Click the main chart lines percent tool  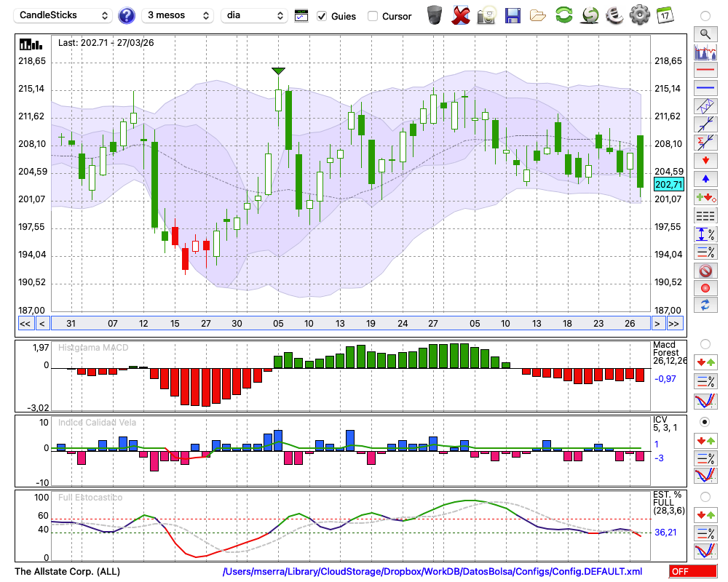click(x=705, y=252)
